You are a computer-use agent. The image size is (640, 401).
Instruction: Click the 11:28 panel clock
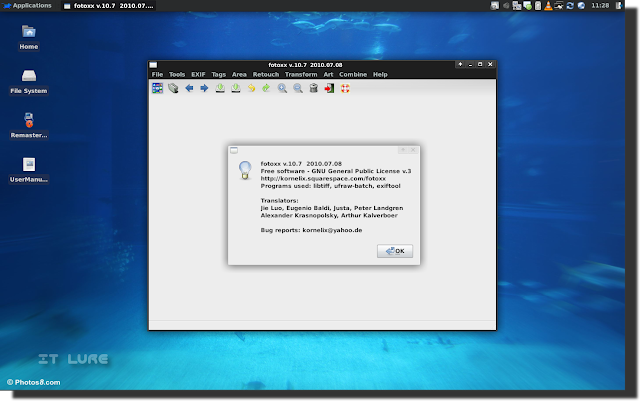(600, 6)
